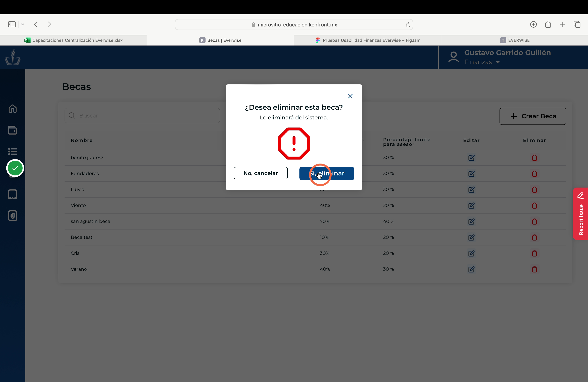Click the Safari share icon

click(x=548, y=24)
